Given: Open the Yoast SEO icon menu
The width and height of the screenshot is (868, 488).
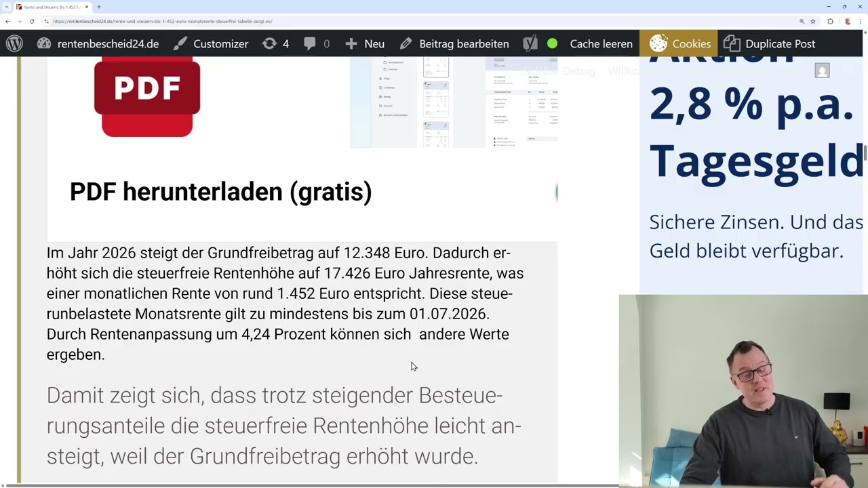Looking at the screenshot, I should coord(530,43).
